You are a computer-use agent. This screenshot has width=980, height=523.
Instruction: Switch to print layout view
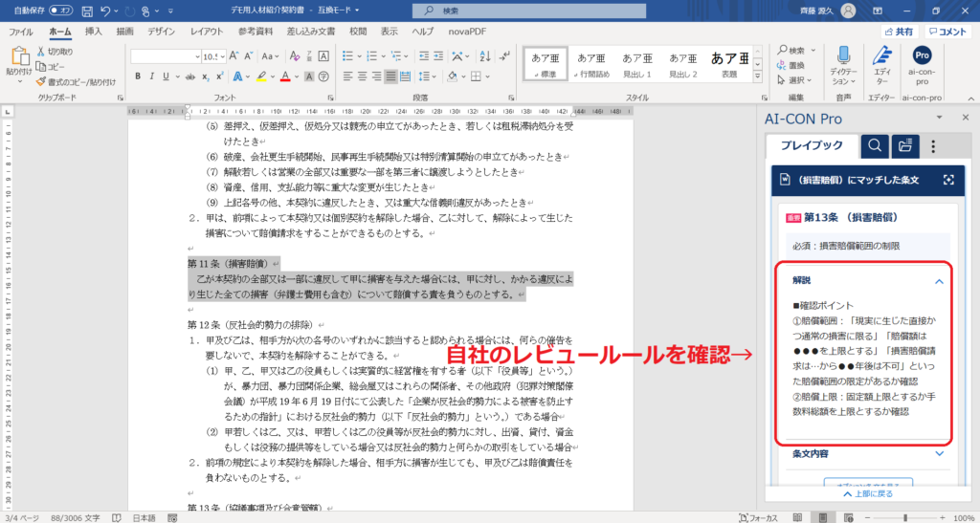822,518
